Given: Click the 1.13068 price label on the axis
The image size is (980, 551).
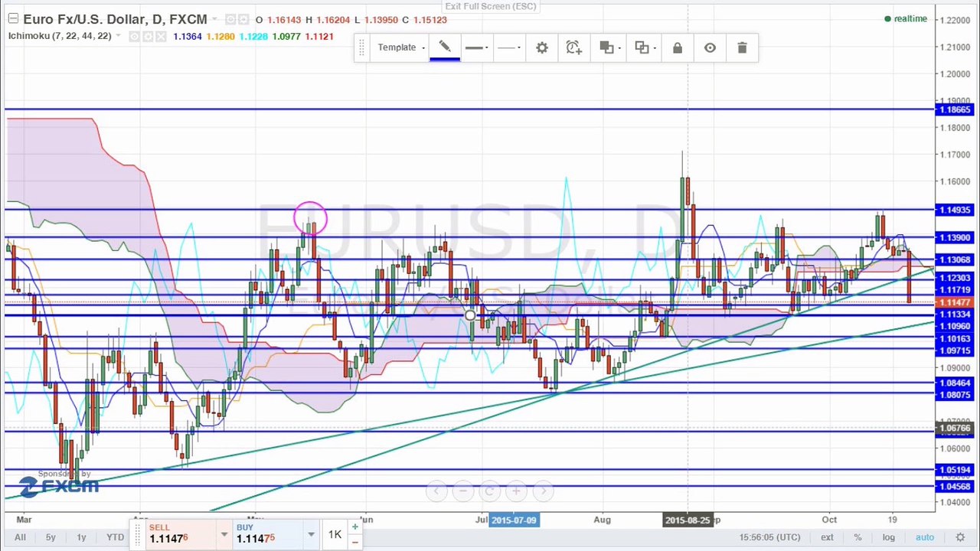Looking at the screenshot, I should point(955,260).
